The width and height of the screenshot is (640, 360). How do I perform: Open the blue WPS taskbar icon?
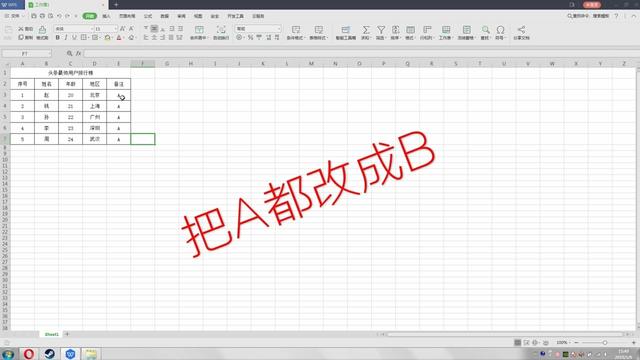point(70,354)
